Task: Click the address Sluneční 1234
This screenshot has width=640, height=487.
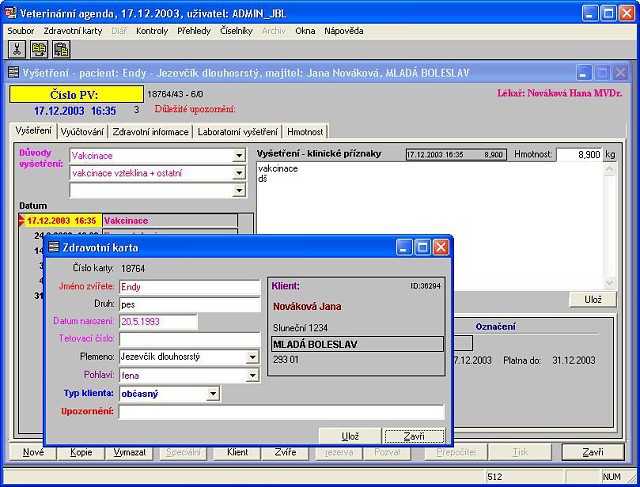Action: pos(300,327)
